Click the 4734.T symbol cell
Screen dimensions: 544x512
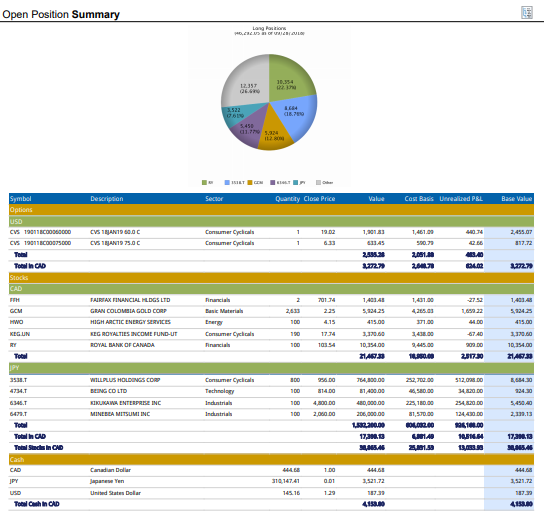click(x=18, y=391)
